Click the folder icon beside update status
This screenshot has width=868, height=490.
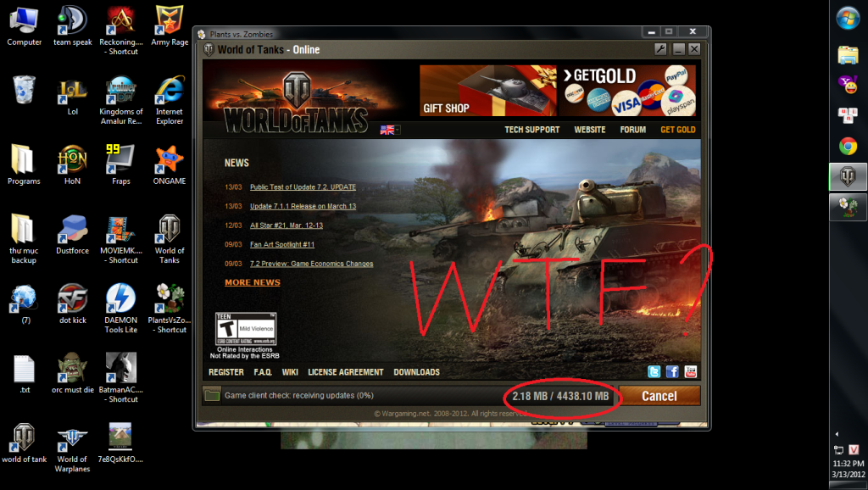tap(211, 395)
